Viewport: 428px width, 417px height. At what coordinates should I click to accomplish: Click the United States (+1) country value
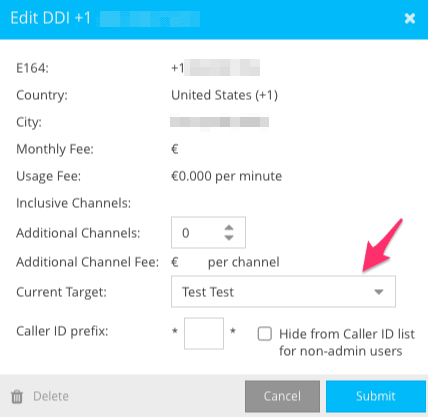pyautogui.click(x=224, y=95)
